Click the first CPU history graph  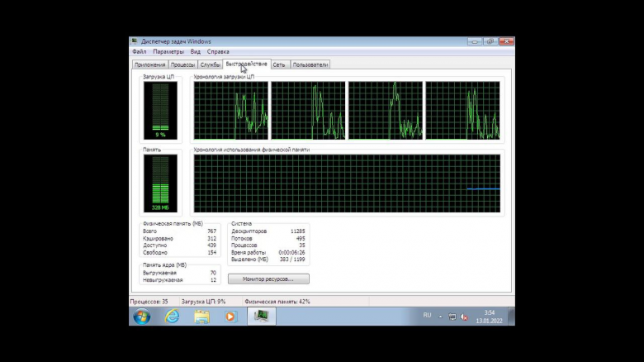click(x=231, y=110)
